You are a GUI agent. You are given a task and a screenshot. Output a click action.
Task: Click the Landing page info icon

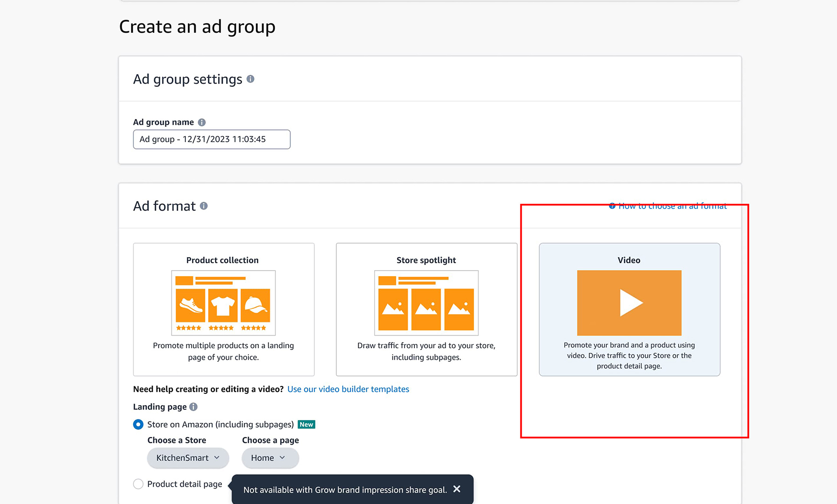tap(193, 407)
